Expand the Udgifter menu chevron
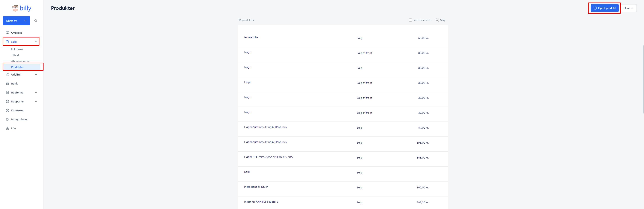The height and width of the screenshot is (209, 644). point(36,75)
